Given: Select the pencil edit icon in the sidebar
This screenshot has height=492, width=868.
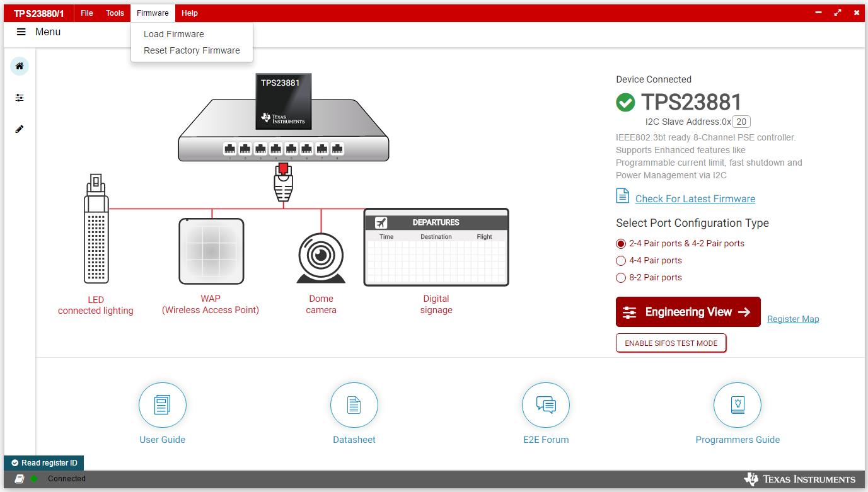Looking at the screenshot, I should [19, 129].
